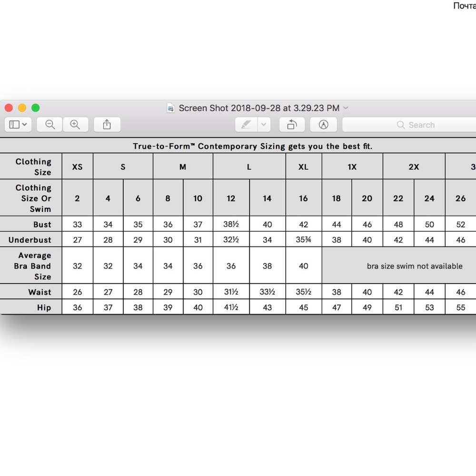The height and width of the screenshot is (476, 476).
Task: Click the waist value '31½'
Action: [231, 292]
